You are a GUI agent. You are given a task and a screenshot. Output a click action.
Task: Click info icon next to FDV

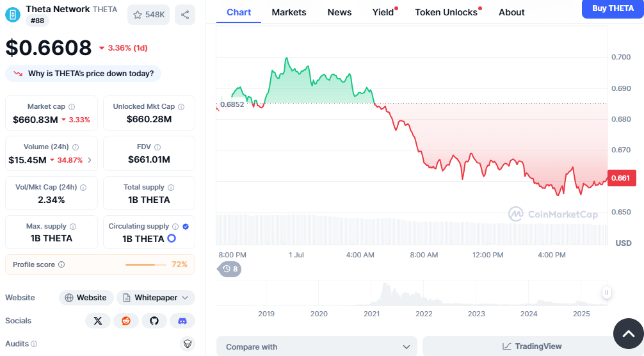tap(157, 147)
